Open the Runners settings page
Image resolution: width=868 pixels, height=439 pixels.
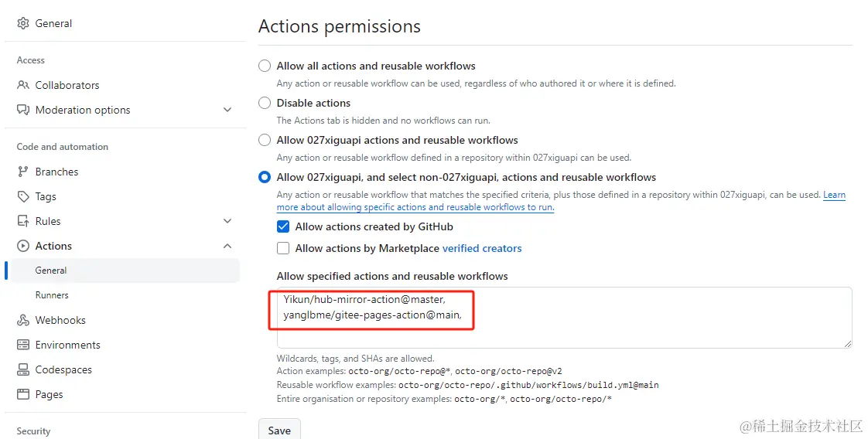point(52,295)
